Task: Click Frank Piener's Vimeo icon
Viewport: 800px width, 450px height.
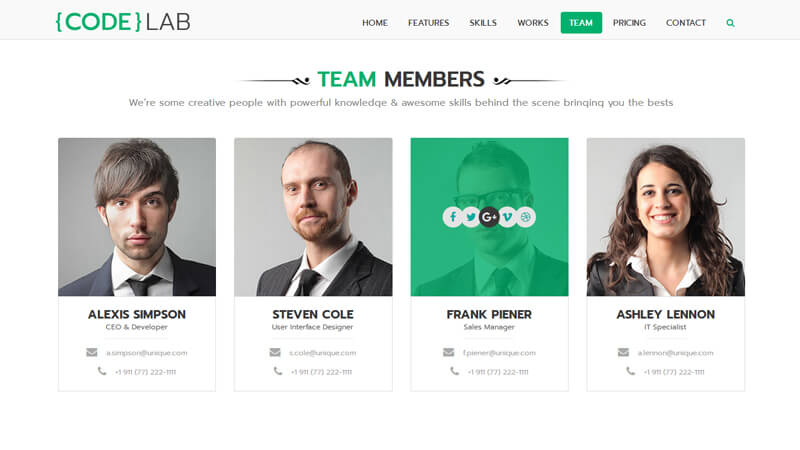Action: pos(507,217)
